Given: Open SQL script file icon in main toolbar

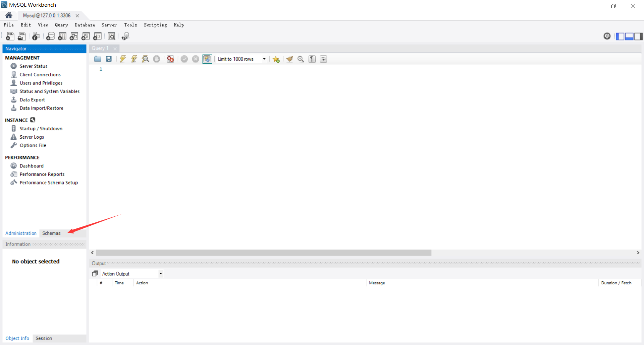Looking at the screenshot, I should tap(22, 36).
